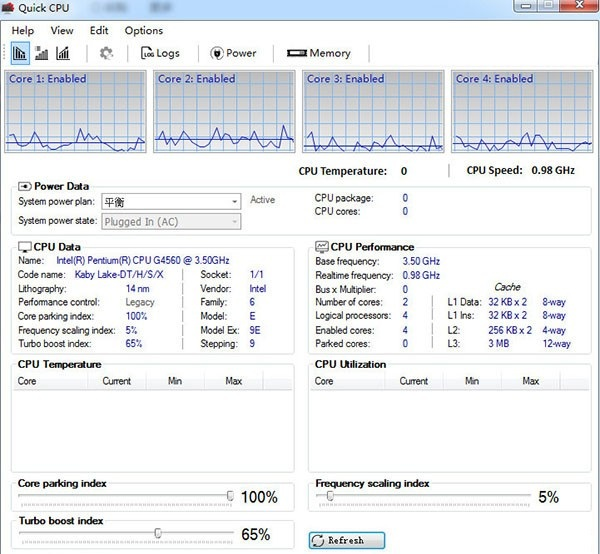Open the Edit menu
This screenshot has height=554, width=600.
99,31
